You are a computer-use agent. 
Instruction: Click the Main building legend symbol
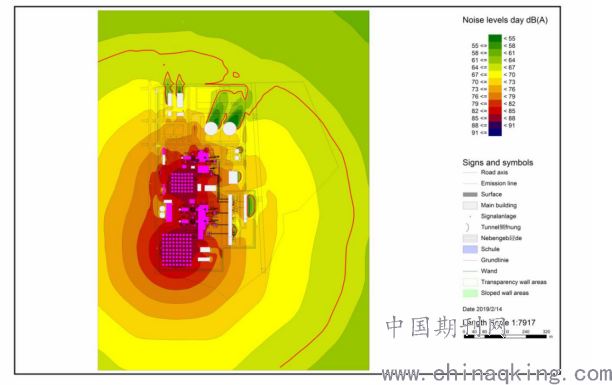[x=470, y=205]
